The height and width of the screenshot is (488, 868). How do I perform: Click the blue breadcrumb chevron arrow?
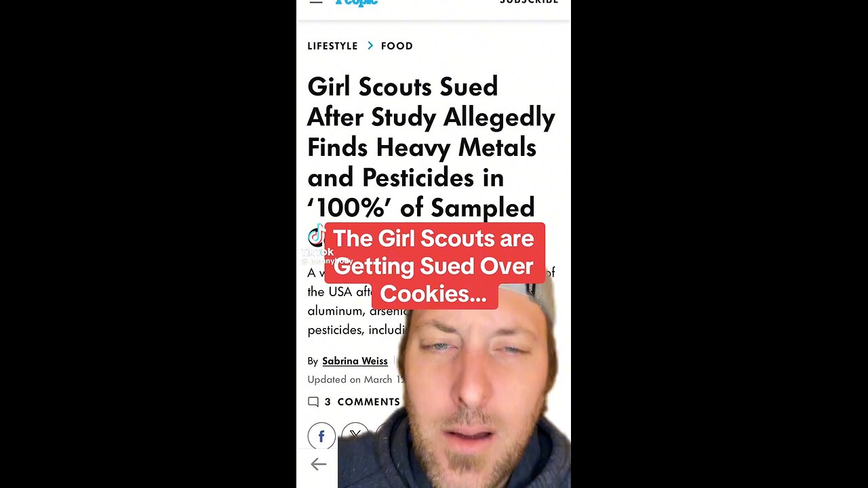point(370,45)
